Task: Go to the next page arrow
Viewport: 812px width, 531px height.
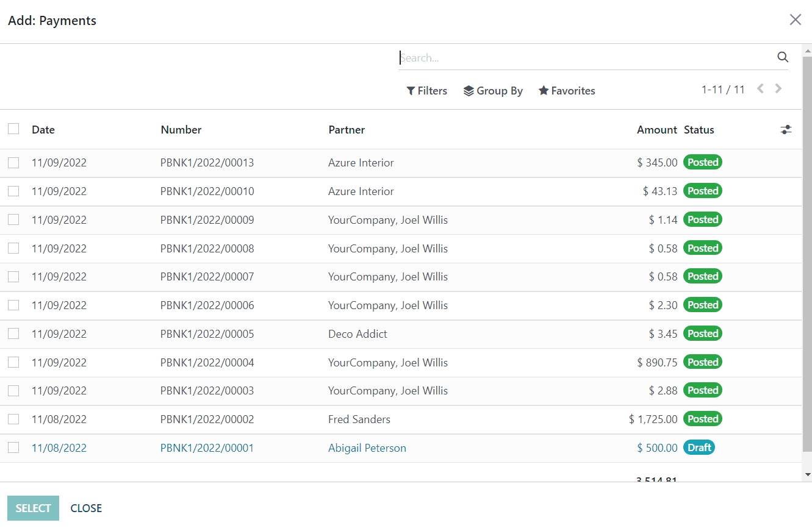Action: click(x=778, y=89)
